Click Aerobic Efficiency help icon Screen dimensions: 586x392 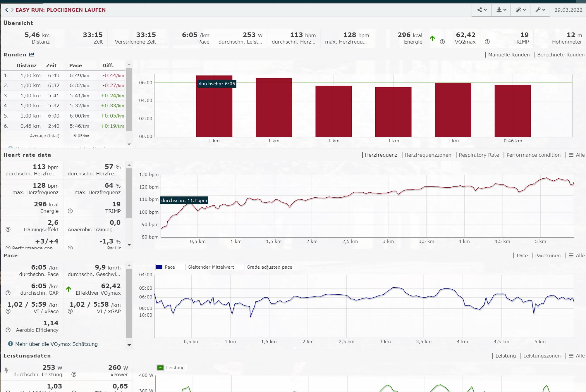[8, 330]
